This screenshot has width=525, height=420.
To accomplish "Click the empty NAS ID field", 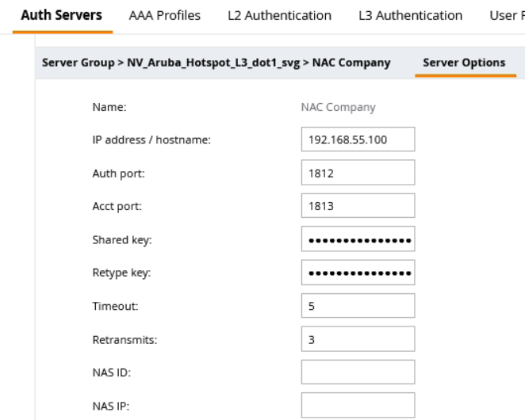I will point(358,372).
